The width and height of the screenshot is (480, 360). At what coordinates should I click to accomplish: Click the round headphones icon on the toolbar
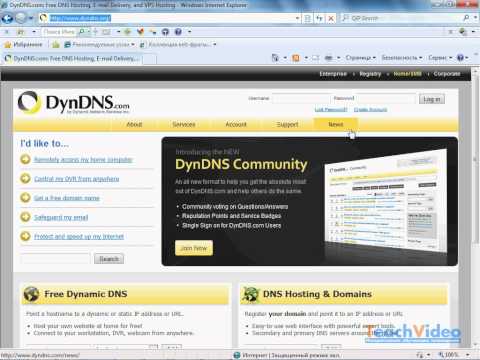tap(165, 32)
